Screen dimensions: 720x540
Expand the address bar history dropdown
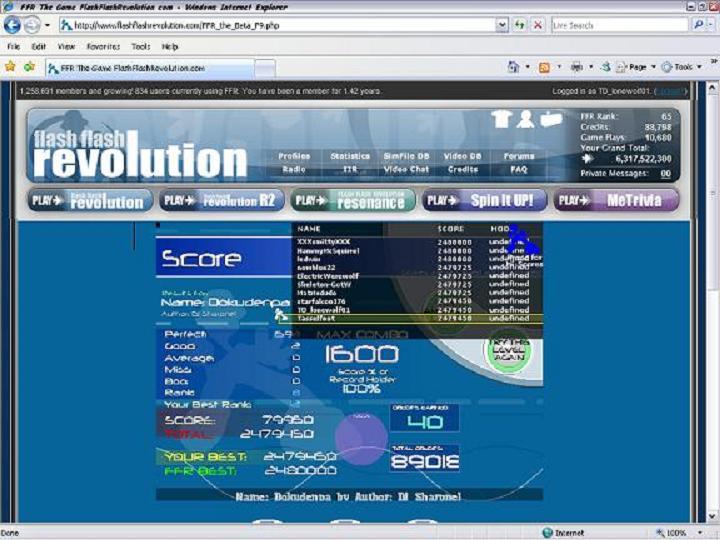pyautogui.click(x=502, y=25)
